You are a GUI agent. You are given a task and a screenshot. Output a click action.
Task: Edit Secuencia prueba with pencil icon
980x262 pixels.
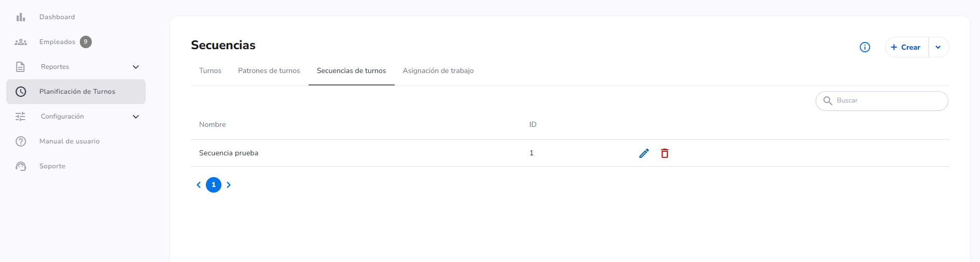click(644, 153)
